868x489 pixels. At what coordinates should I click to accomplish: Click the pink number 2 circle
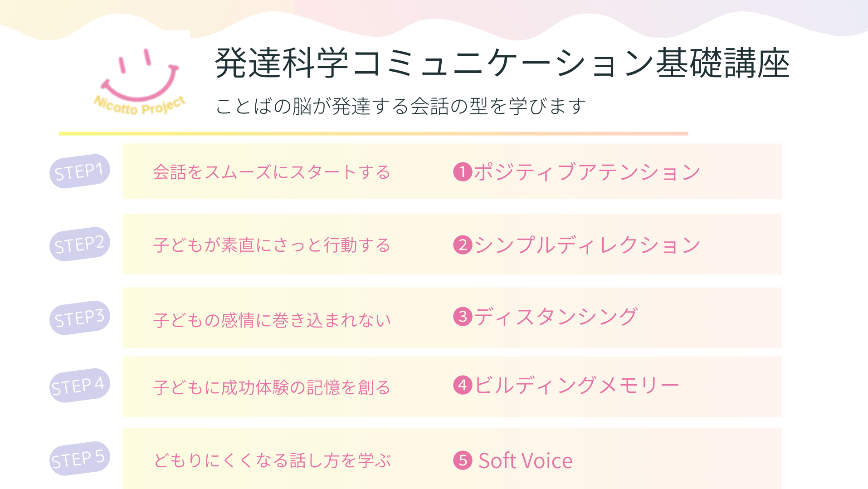(x=463, y=245)
